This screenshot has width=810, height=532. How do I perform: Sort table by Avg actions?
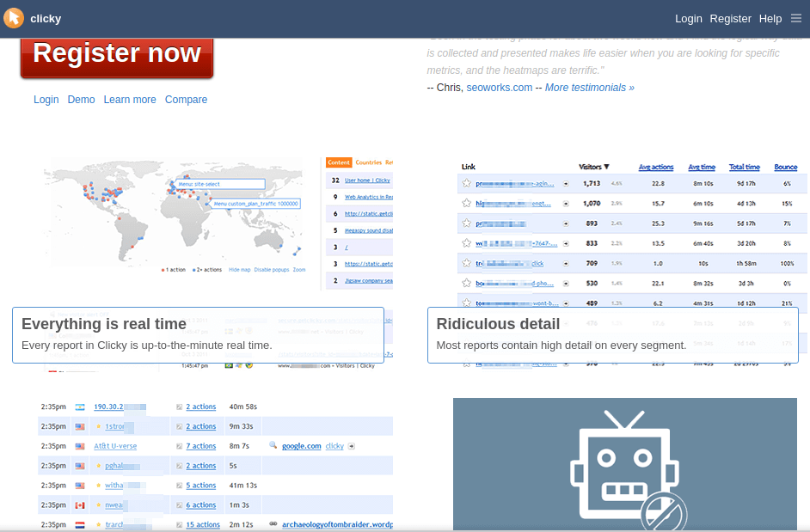(656, 167)
